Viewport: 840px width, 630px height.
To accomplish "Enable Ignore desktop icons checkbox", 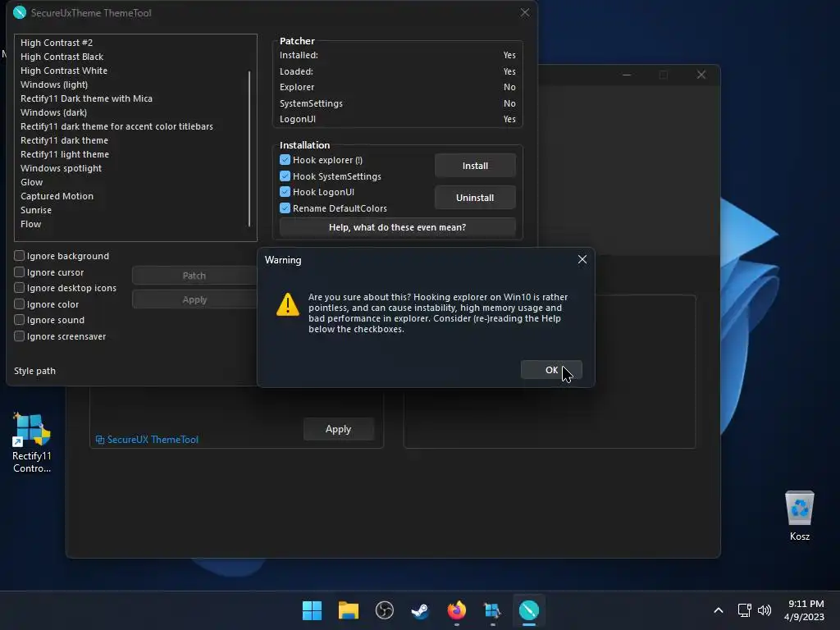I will tap(20, 288).
